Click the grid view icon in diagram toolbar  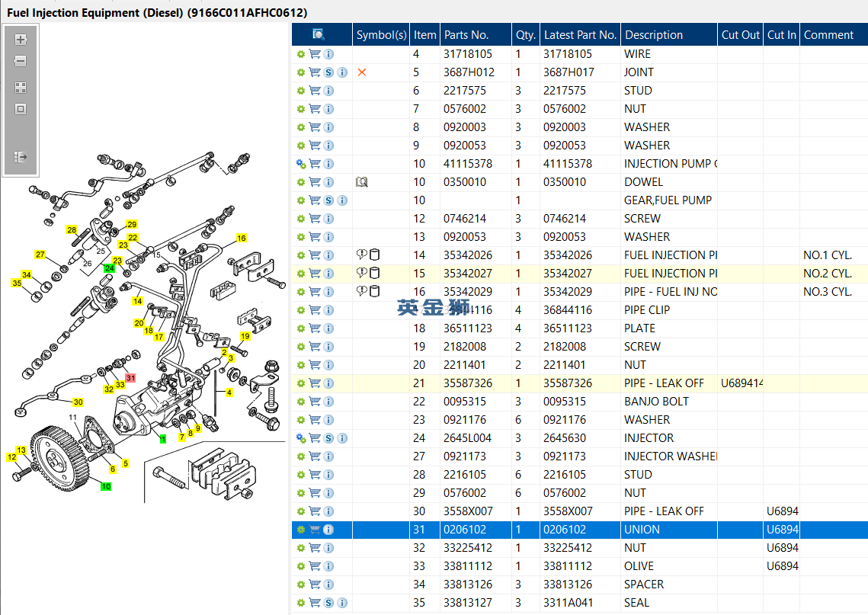[x=21, y=88]
